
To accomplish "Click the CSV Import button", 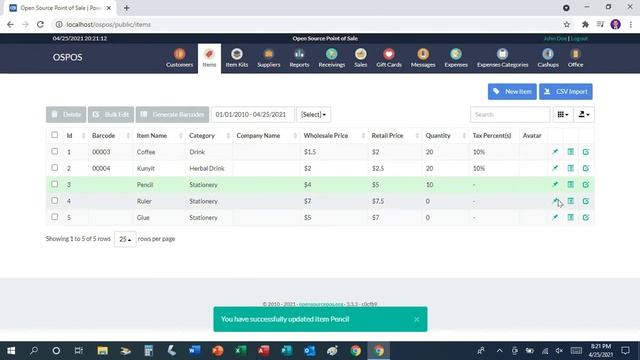I will (566, 91).
